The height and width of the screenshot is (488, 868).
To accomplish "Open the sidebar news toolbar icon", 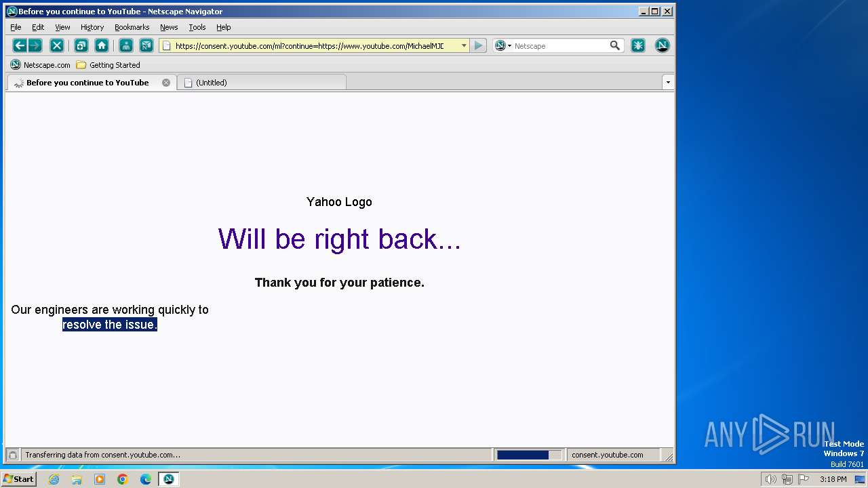I will pyautogui.click(x=146, y=45).
